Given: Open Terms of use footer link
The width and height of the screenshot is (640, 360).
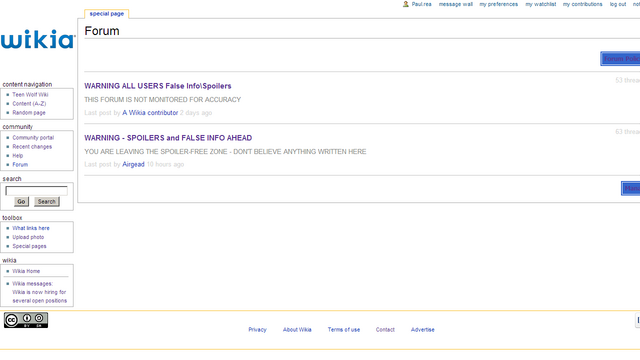Looking at the screenshot, I should 344,329.
